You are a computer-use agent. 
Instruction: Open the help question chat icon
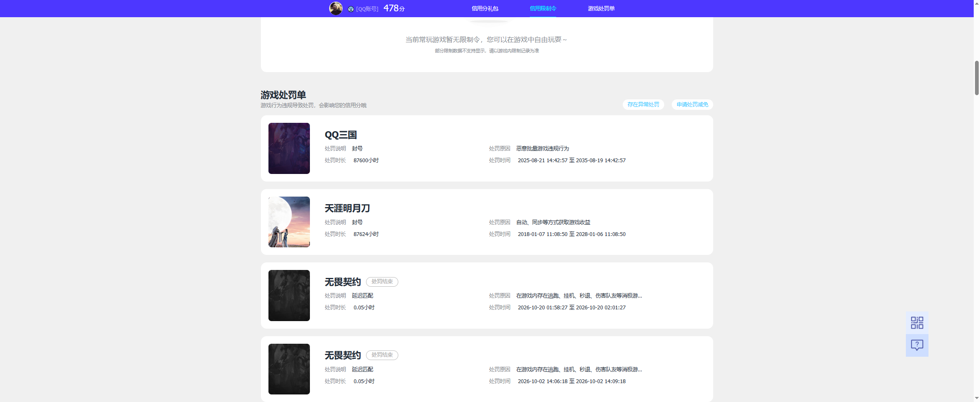[x=917, y=345]
